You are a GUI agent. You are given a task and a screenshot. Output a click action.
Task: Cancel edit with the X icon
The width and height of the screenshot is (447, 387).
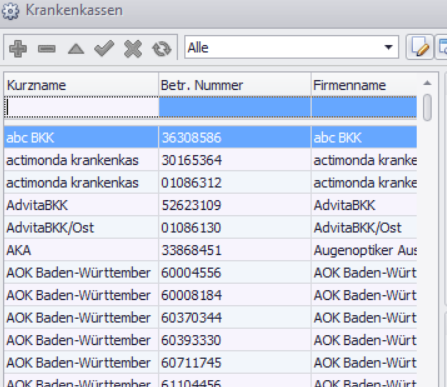click(133, 49)
